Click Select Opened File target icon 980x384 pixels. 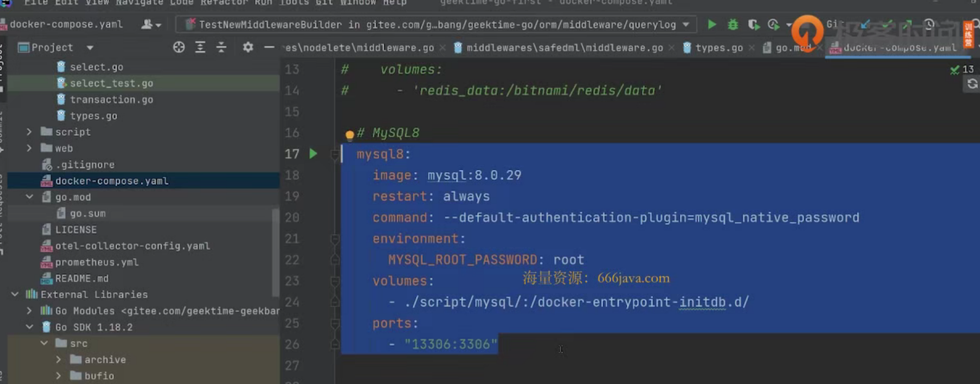(178, 48)
